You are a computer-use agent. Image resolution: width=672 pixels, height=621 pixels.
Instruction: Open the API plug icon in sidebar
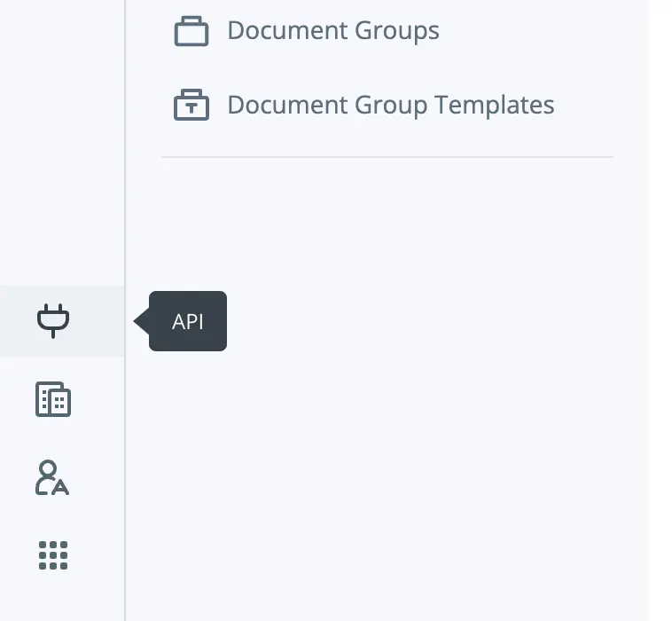click(53, 320)
